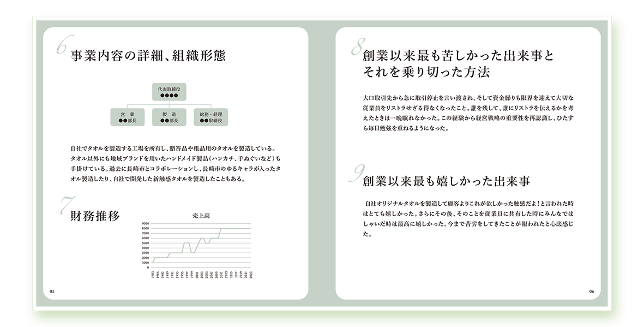Click the 2023 axis label on the chart
Image resolution: width=644 pixels, height=327 pixels.
[250, 274]
